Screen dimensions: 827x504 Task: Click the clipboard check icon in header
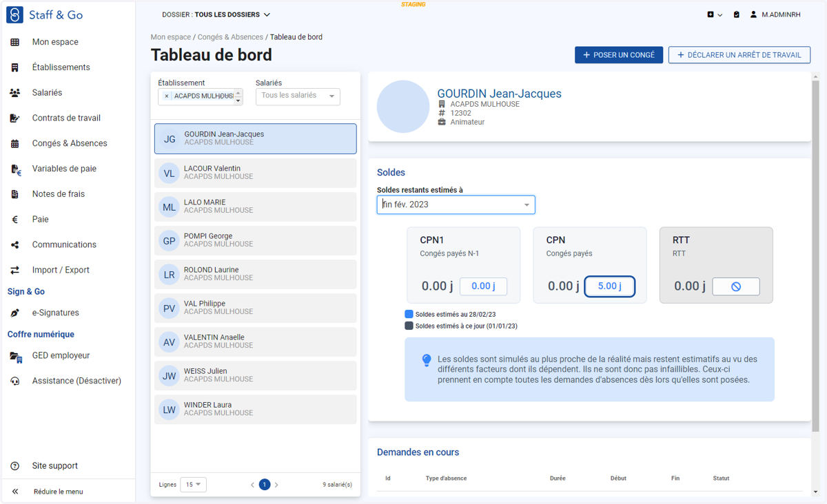coord(737,14)
